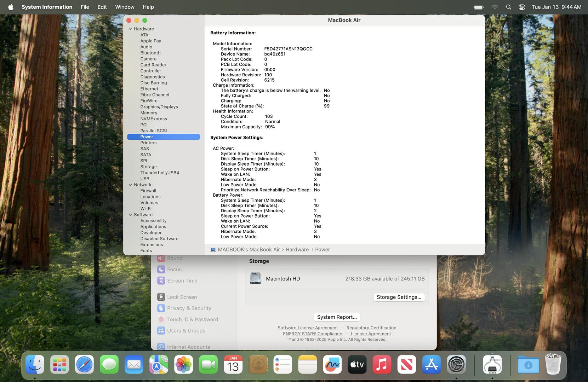This screenshot has height=382, width=588.
Task: Open Safari from the Dock
Action: (x=84, y=365)
